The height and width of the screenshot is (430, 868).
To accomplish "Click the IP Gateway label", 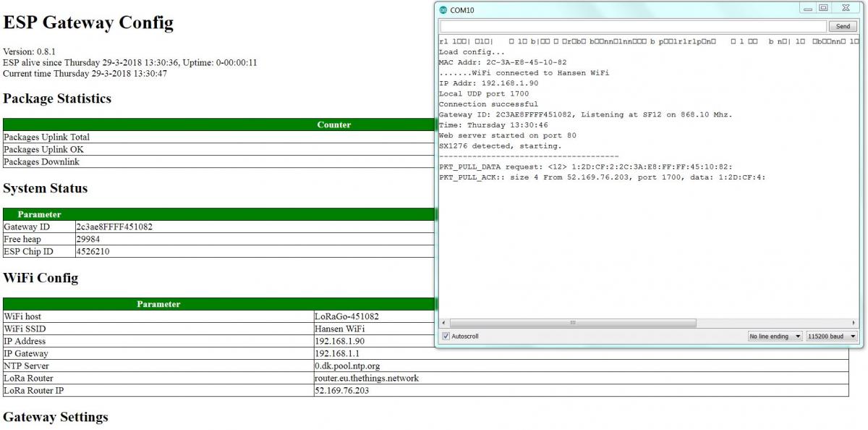I will pos(26,353).
